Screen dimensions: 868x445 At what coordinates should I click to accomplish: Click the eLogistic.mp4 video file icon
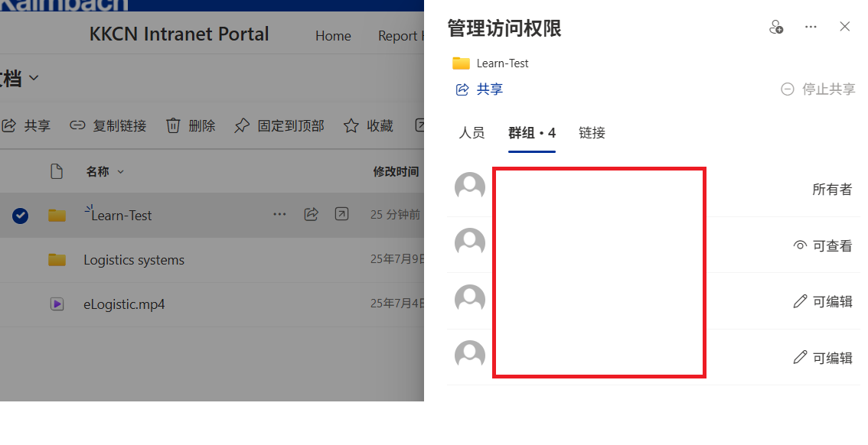coord(57,304)
